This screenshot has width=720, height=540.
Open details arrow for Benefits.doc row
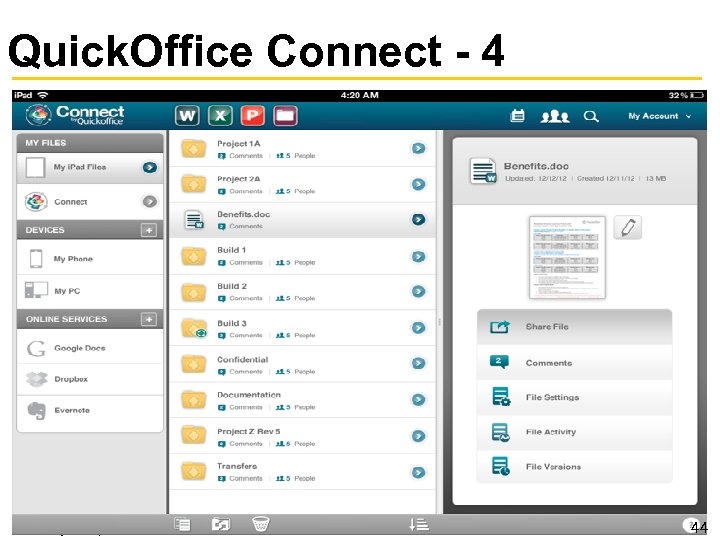[418, 219]
